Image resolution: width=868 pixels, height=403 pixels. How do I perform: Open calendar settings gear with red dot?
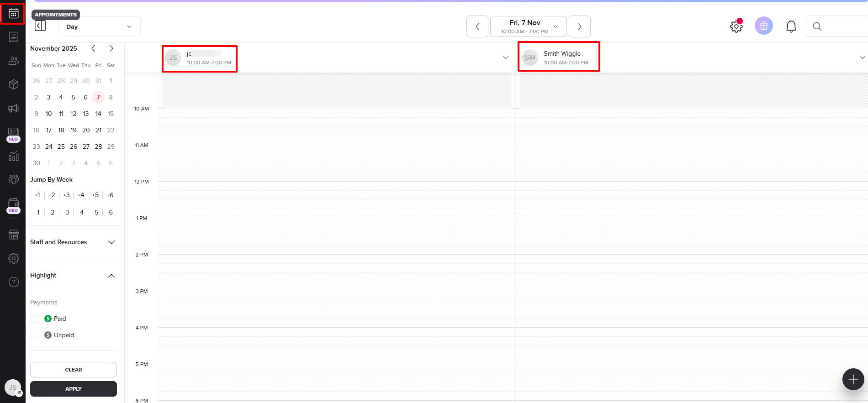pos(736,26)
